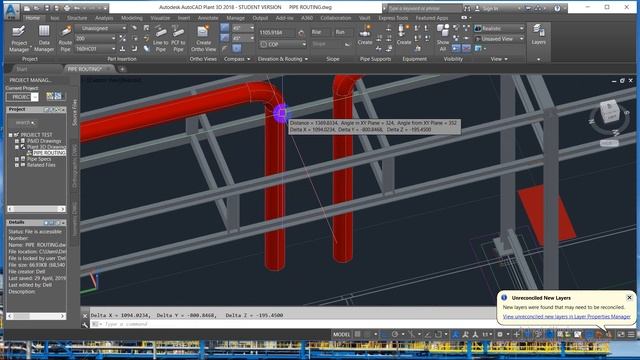This screenshot has width=640, height=360.
Task: Open the Realistic visual style dropdown
Action: 499,28
